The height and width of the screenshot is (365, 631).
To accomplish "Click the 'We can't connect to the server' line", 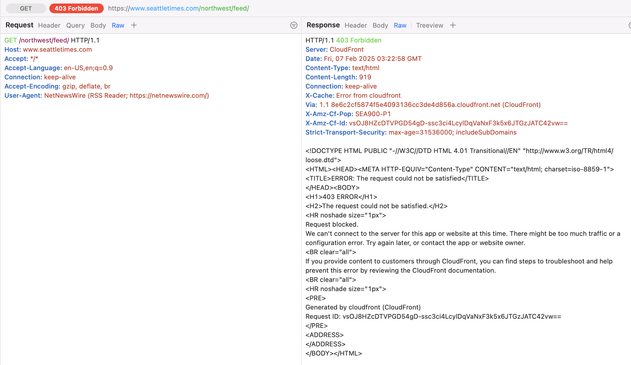I will (463, 238).
